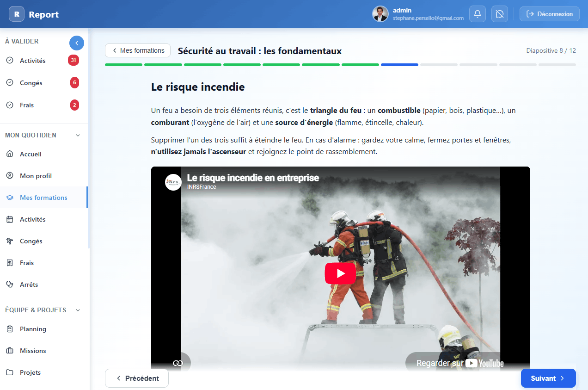Click the briefcase icon beside Missions
Viewport: 588px width, 390px height.
coord(10,351)
